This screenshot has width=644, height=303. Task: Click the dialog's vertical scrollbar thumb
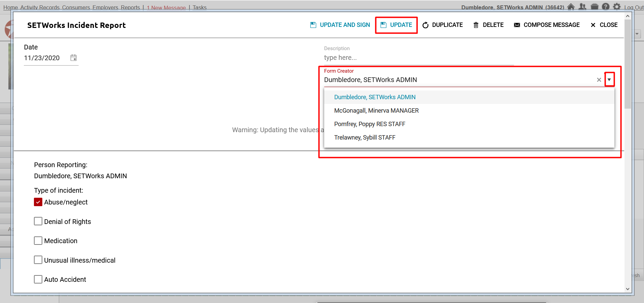(628, 64)
